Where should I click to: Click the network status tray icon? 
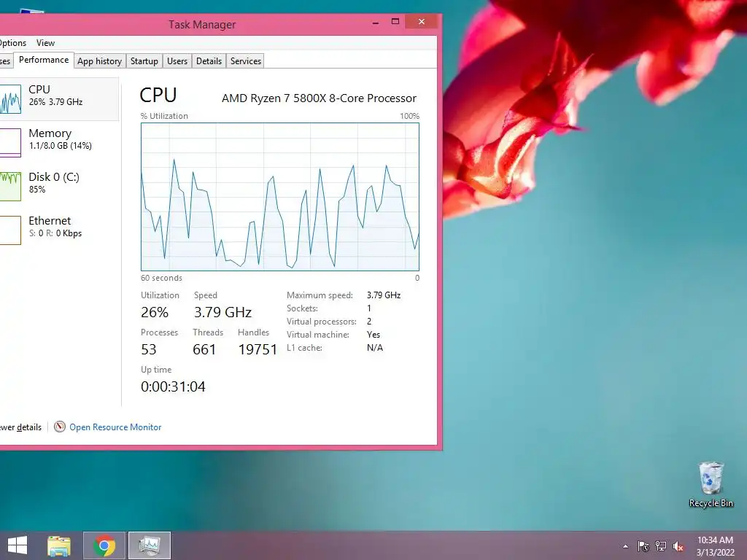(661, 546)
